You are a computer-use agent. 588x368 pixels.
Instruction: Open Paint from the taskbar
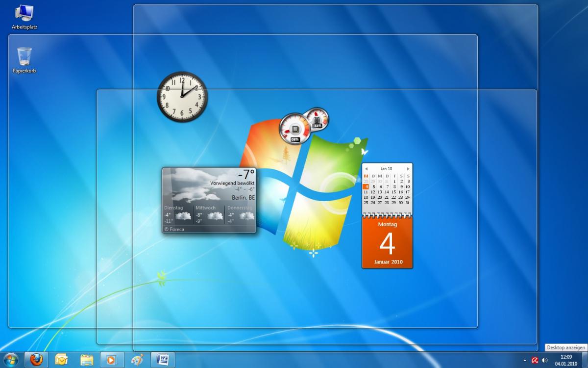[138, 359]
